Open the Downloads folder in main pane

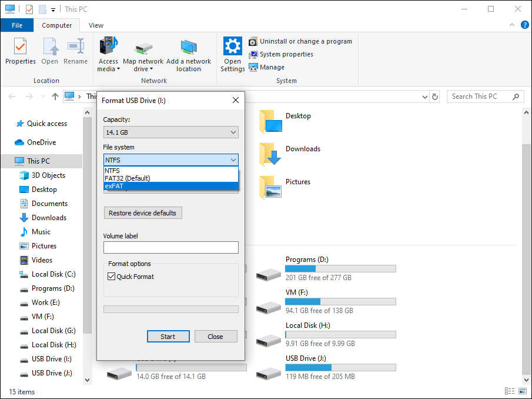tap(290, 155)
